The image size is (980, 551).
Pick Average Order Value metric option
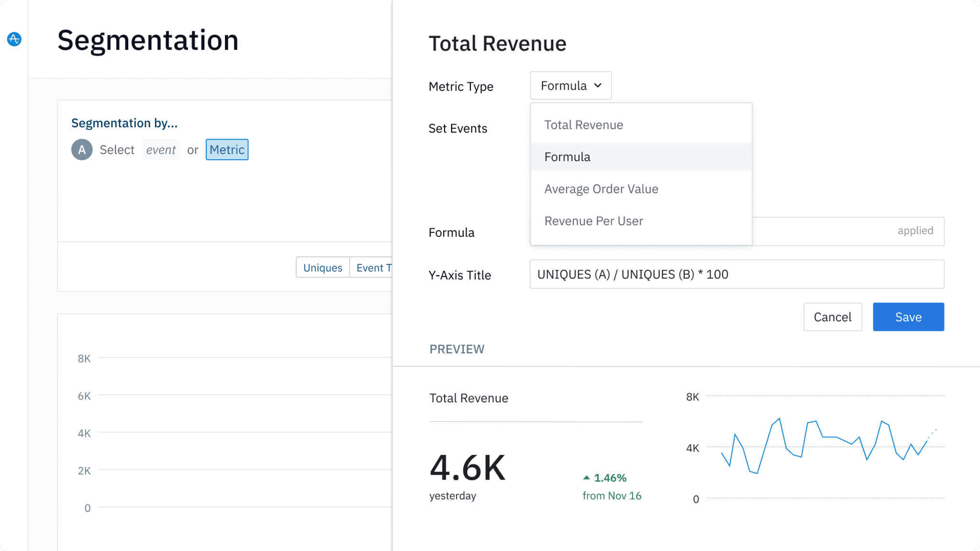pos(601,189)
